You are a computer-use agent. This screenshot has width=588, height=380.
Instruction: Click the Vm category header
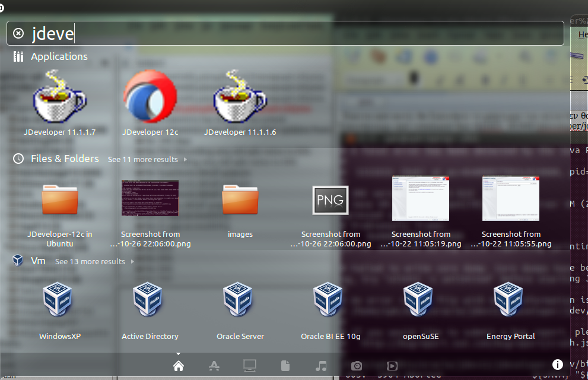38,261
